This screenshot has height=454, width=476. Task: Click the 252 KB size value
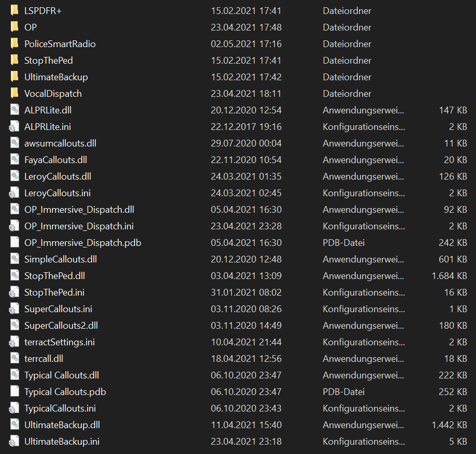coord(453,391)
